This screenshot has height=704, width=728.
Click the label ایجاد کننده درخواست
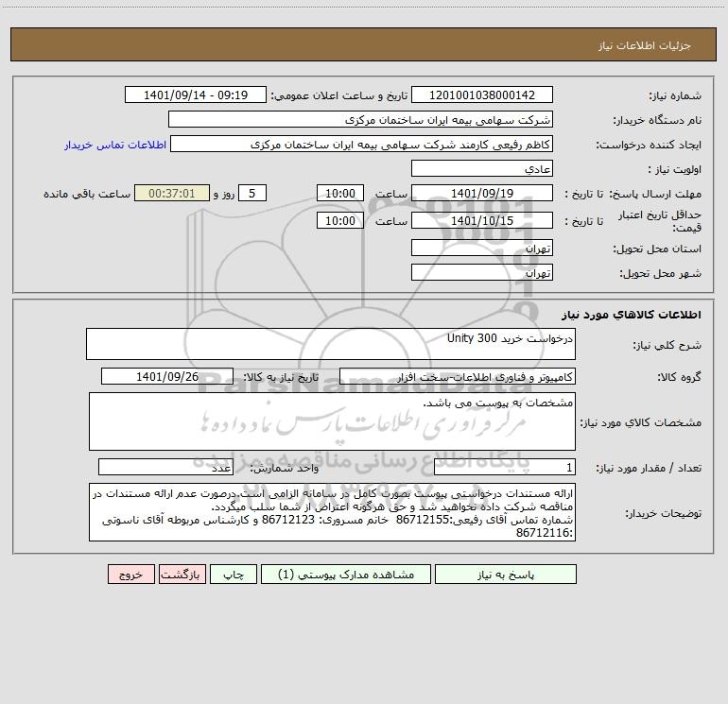pyautogui.click(x=649, y=145)
